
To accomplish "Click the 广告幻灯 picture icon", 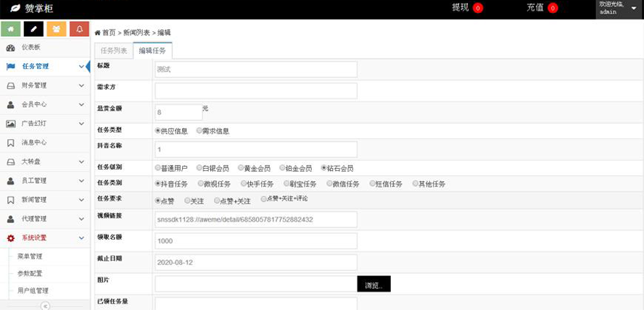I will point(11,124).
